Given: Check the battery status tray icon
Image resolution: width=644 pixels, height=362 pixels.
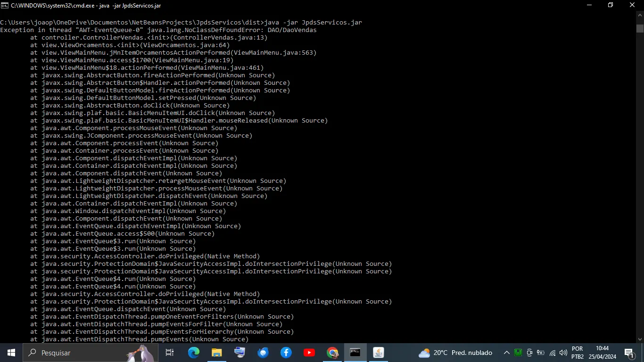Looking at the screenshot, I should [x=541, y=353].
